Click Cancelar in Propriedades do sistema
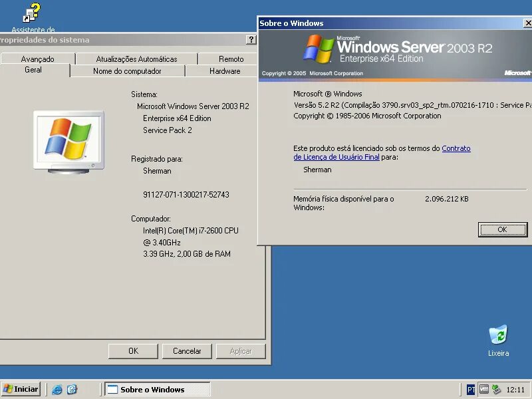532x399 pixels. (x=187, y=351)
